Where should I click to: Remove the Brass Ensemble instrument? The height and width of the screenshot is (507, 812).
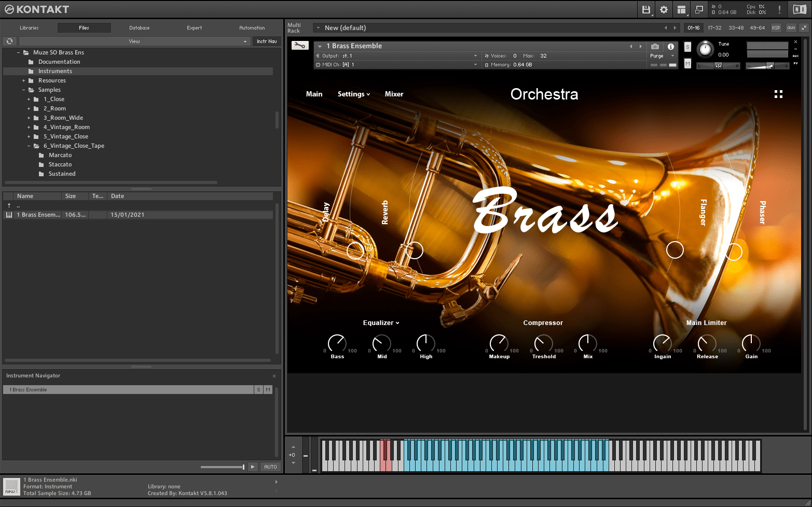click(795, 42)
